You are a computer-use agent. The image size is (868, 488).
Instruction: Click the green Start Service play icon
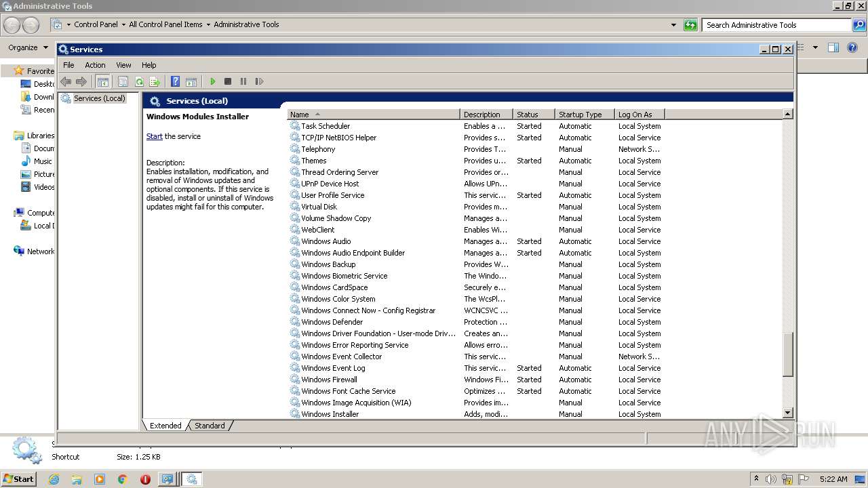tap(212, 81)
